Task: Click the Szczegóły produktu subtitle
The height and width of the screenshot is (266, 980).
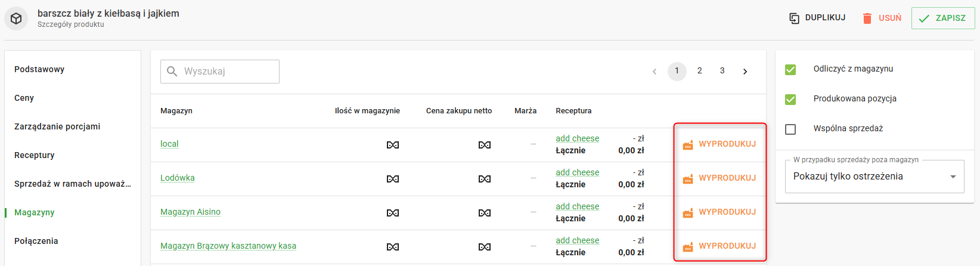Action: pos(71,24)
